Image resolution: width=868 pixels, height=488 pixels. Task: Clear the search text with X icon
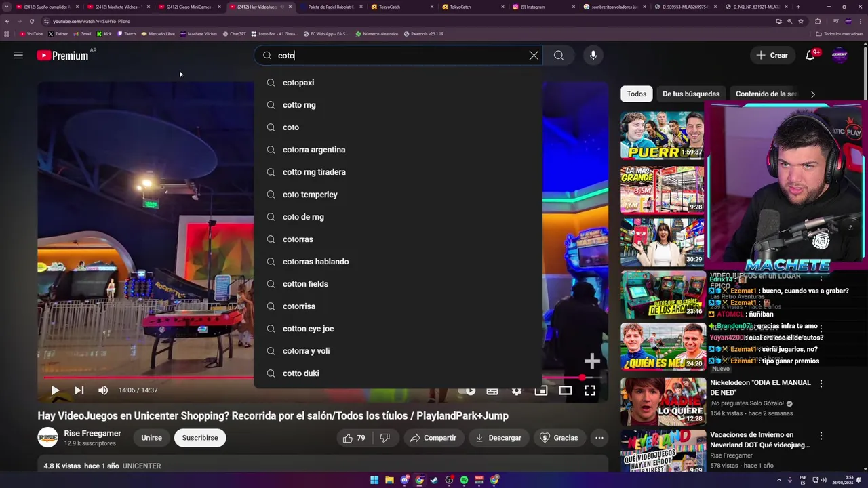pyautogui.click(x=534, y=56)
